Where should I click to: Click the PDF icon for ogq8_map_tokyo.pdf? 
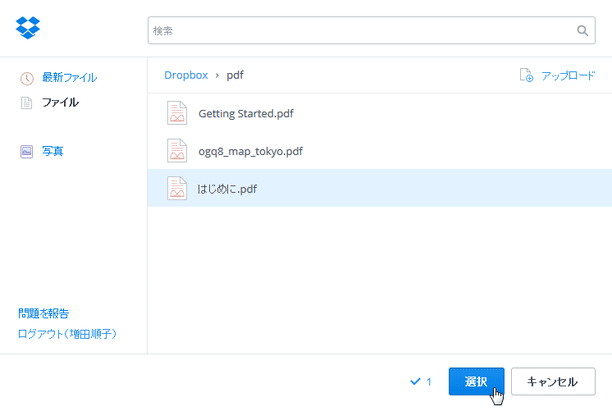[x=177, y=151]
